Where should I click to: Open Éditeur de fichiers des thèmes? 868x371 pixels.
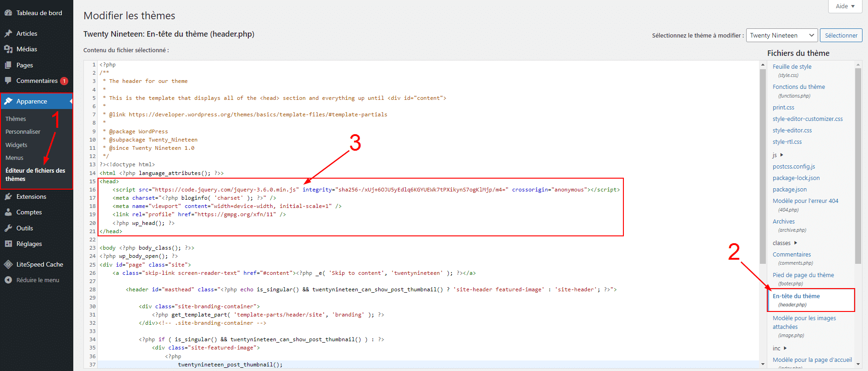35,175
